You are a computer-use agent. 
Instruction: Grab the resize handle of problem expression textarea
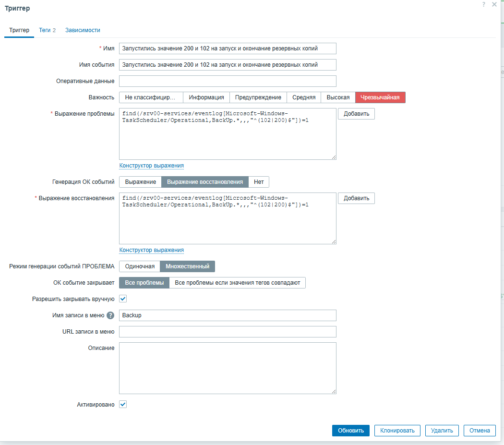pyautogui.click(x=334, y=157)
